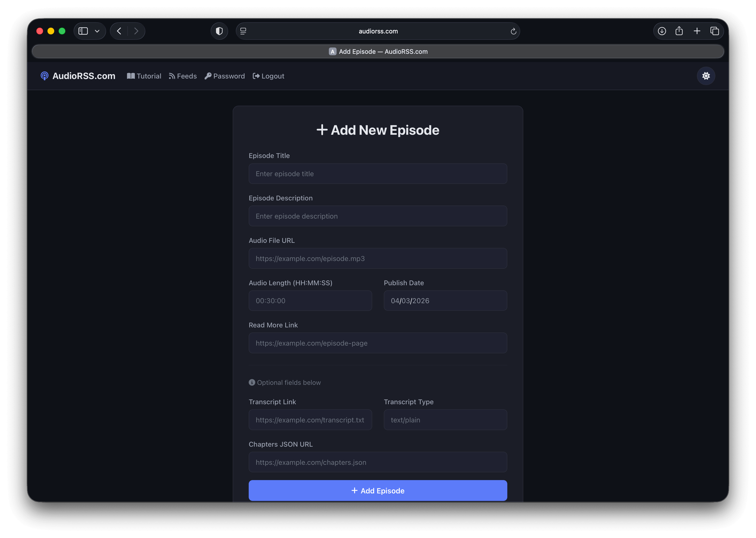Open settings via the gear icon
756x538 pixels.
click(706, 76)
